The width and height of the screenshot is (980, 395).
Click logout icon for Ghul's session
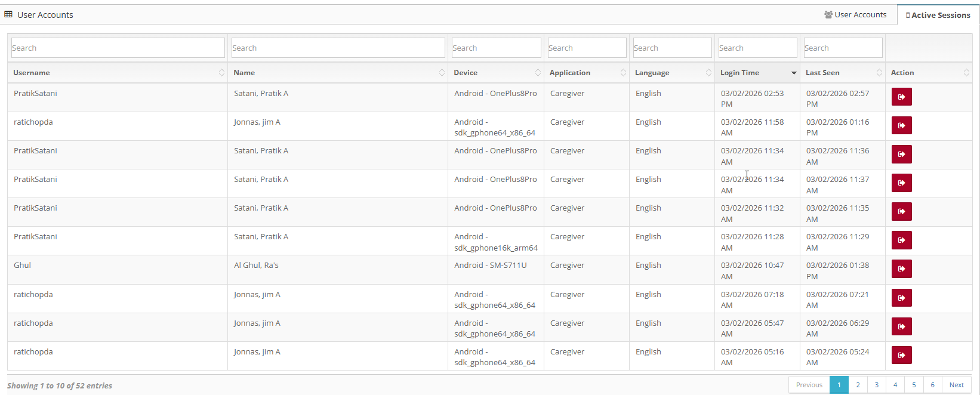(901, 269)
